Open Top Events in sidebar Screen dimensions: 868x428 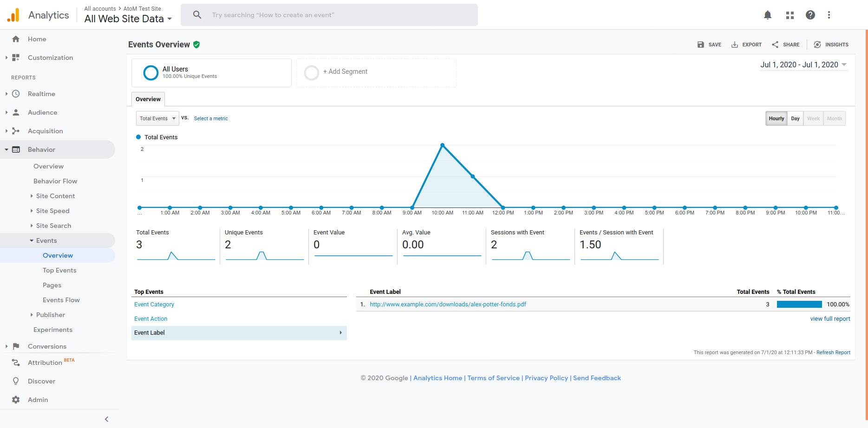click(59, 270)
